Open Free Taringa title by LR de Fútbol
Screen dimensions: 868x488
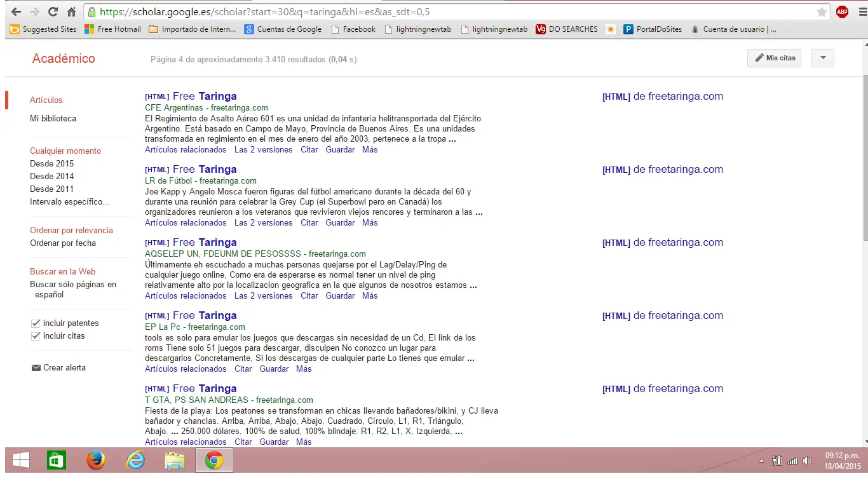(205, 170)
